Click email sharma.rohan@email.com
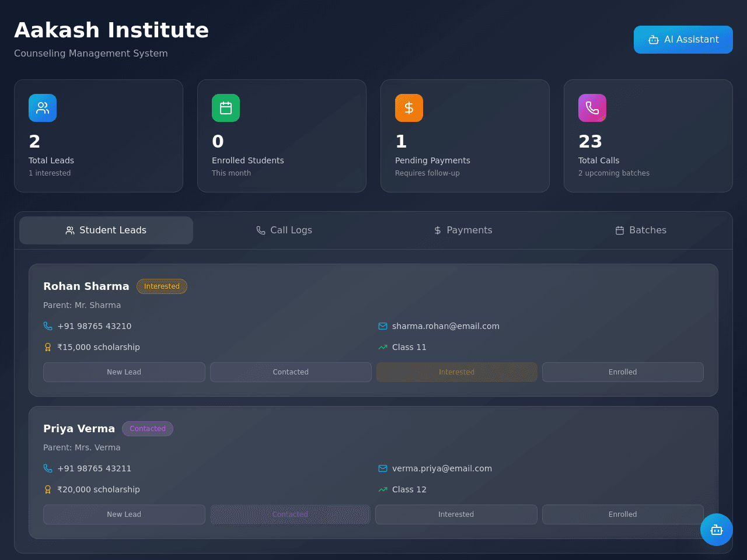This screenshot has width=747, height=560. (446, 326)
